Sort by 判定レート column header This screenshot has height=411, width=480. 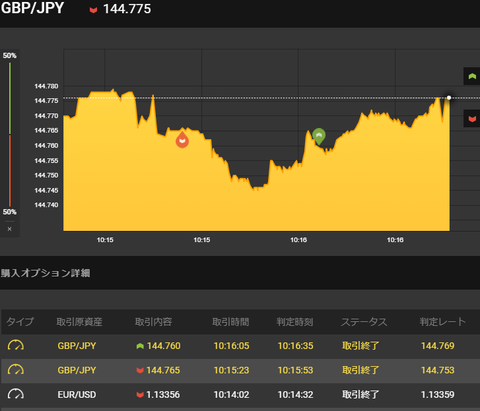pos(442,322)
